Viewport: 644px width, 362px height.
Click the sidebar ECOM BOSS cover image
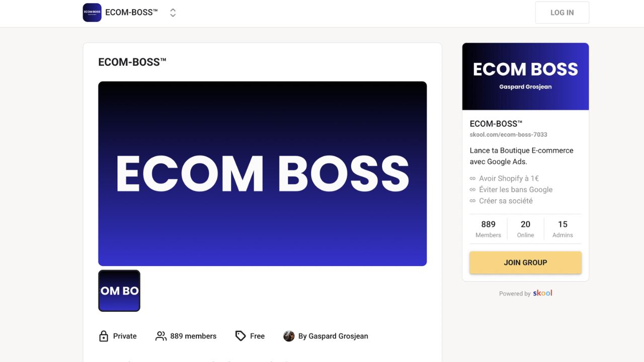coord(525,76)
